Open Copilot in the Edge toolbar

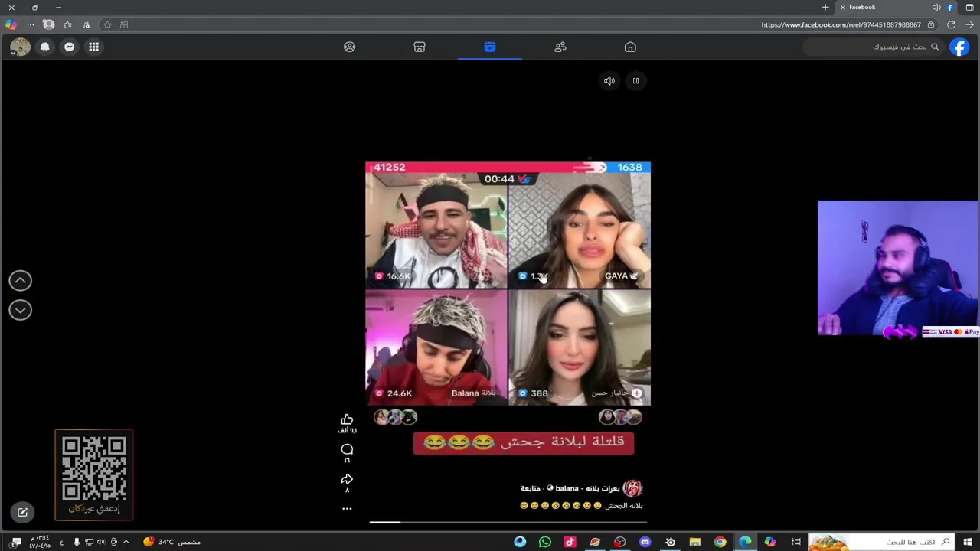pyautogui.click(x=11, y=24)
